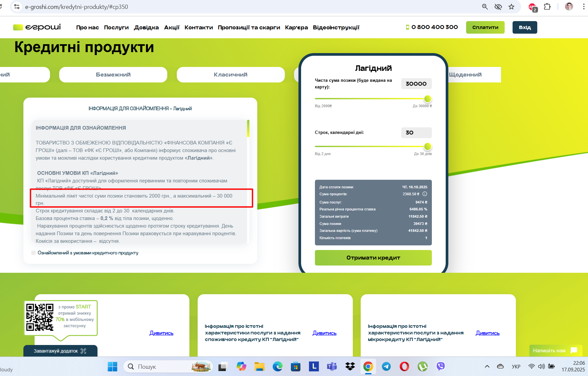
Task: Open Кар'єра menu item
Action: [296, 27]
